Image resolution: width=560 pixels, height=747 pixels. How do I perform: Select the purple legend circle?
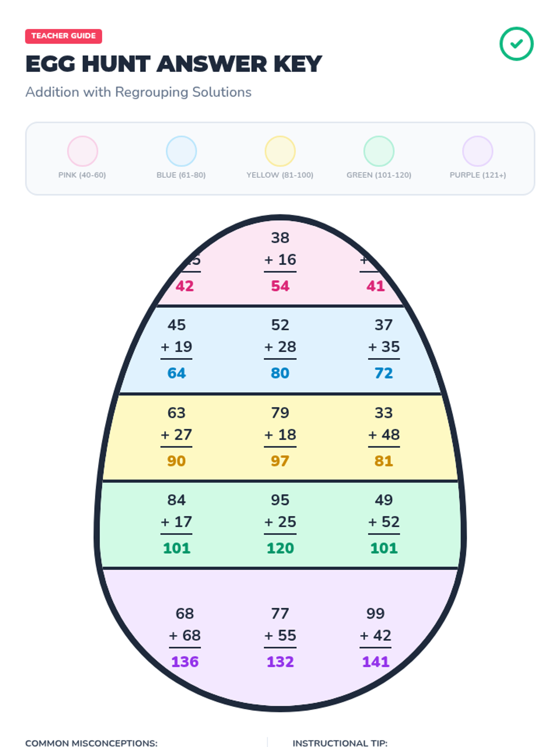click(477, 151)
